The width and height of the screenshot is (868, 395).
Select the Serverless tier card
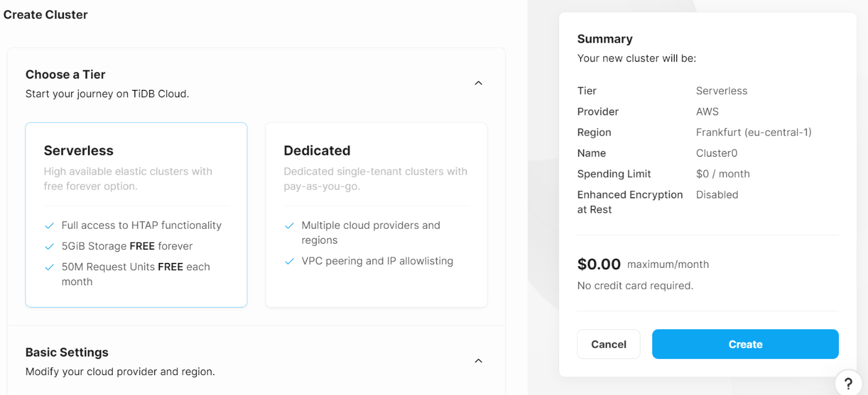click(x=136, y=215)
